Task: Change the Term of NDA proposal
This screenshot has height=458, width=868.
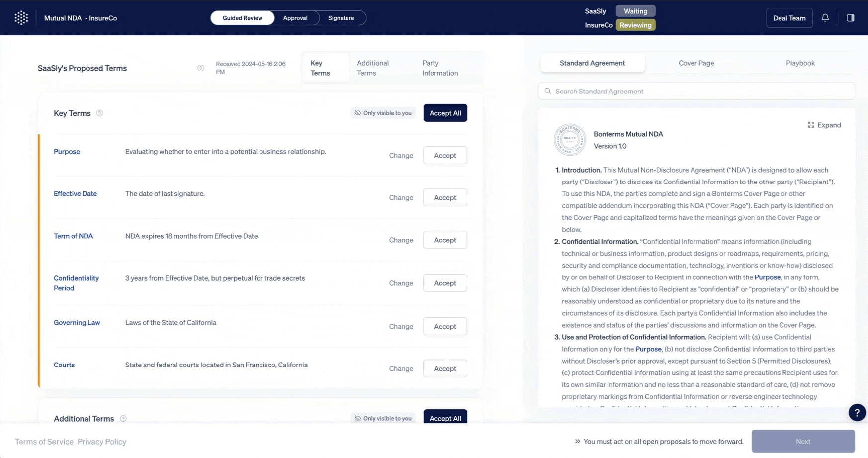Action: coord(401,240)
